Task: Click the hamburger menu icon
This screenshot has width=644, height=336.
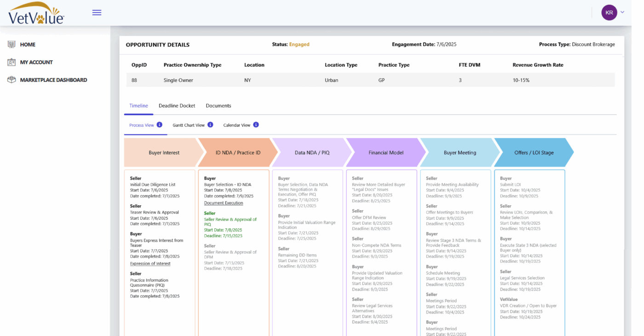Action: coord(97,12)
